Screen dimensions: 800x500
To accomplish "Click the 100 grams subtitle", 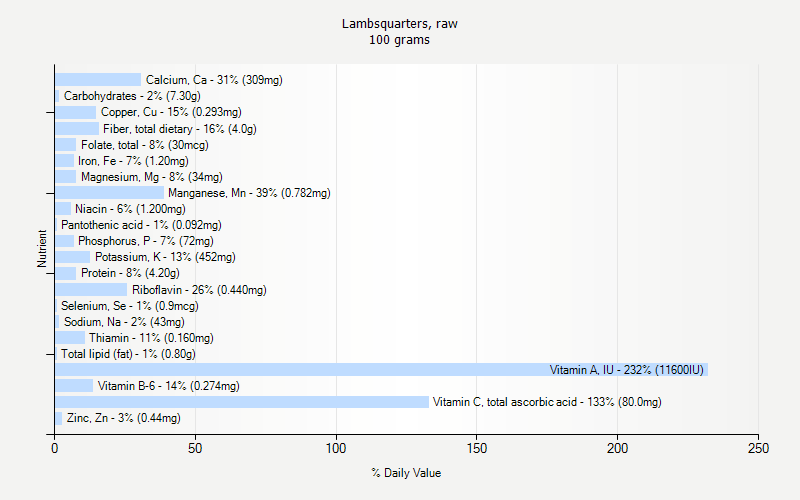I will [x=399, y=40].
